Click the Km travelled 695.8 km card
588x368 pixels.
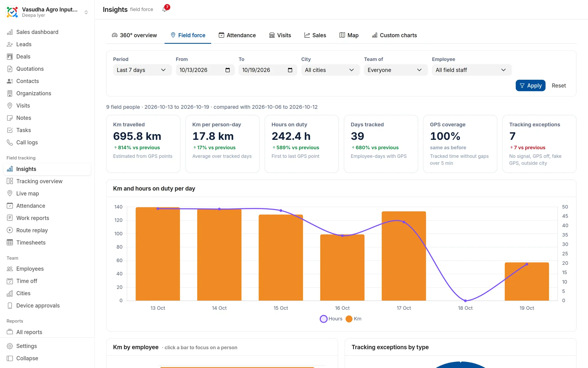[143, 144]
